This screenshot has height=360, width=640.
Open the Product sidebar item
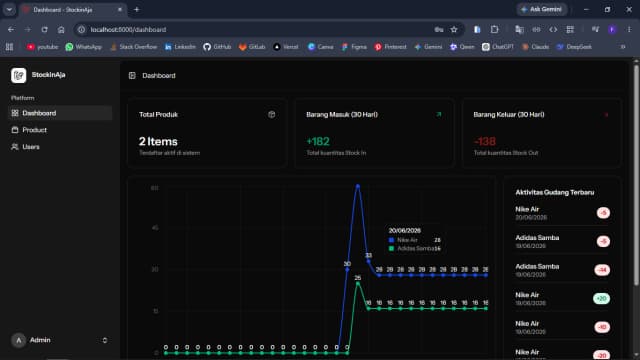(60, 130)
